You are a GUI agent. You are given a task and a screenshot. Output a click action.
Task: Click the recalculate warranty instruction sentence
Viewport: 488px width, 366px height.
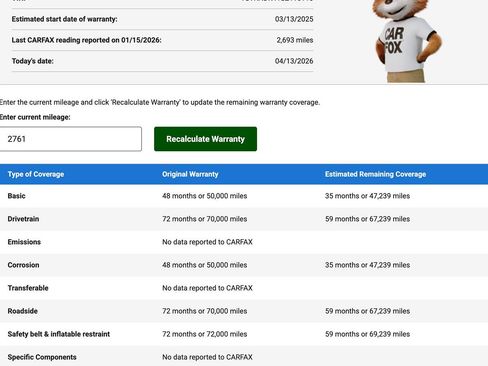coord(160,102)
